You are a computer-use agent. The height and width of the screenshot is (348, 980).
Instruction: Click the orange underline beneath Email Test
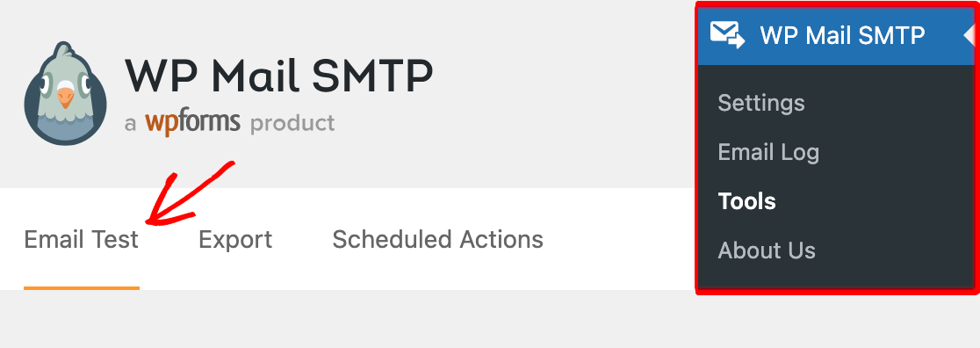(82, 288)
